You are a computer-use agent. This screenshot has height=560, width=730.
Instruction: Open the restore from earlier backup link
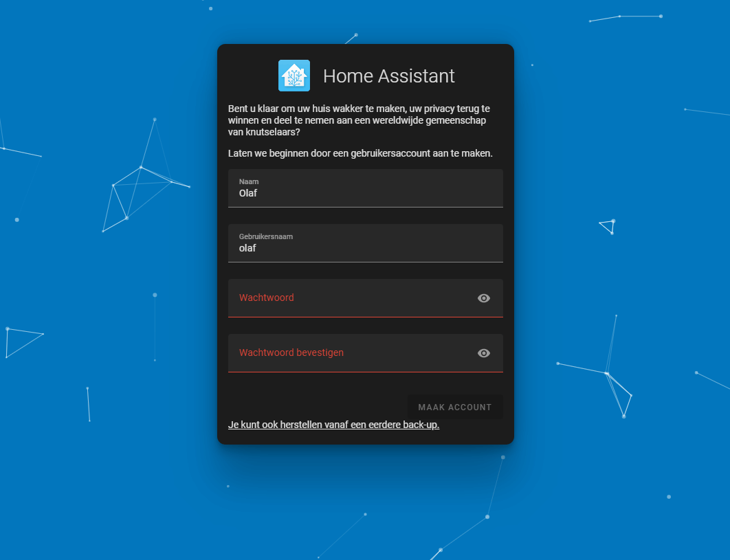pos(334,425)
